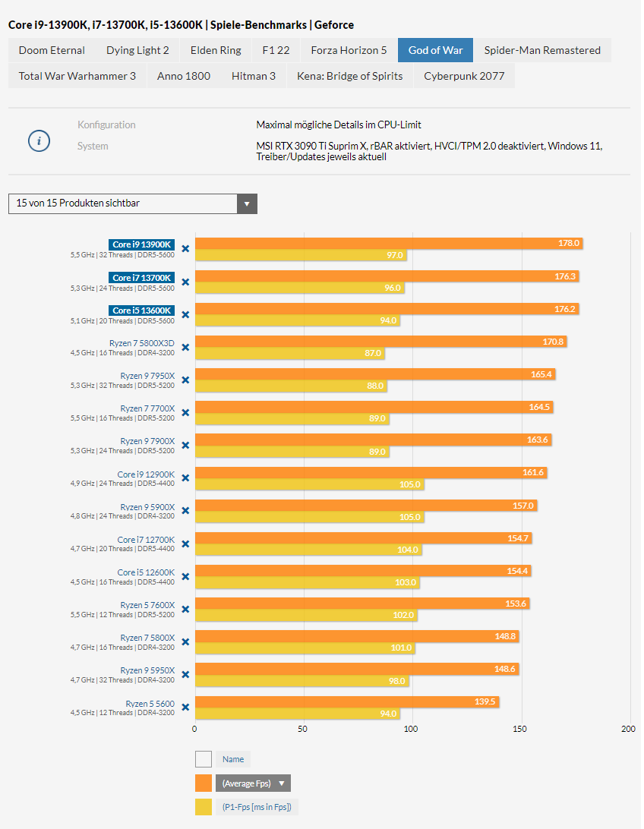Remove Ryzen 9 7950X from the benchmark list
The height and width of the screenshot is (829, 644).
pos(185,380)
